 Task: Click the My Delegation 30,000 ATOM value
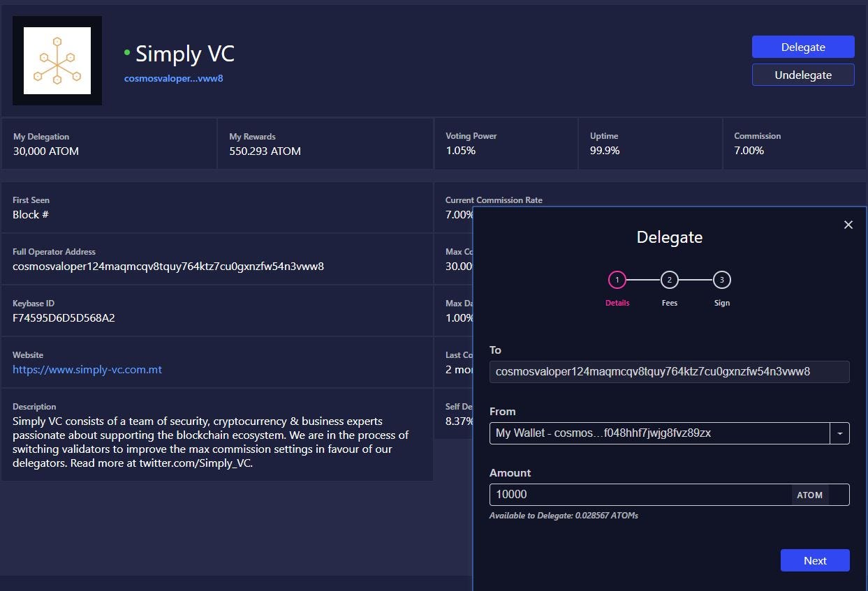point(46,151)
